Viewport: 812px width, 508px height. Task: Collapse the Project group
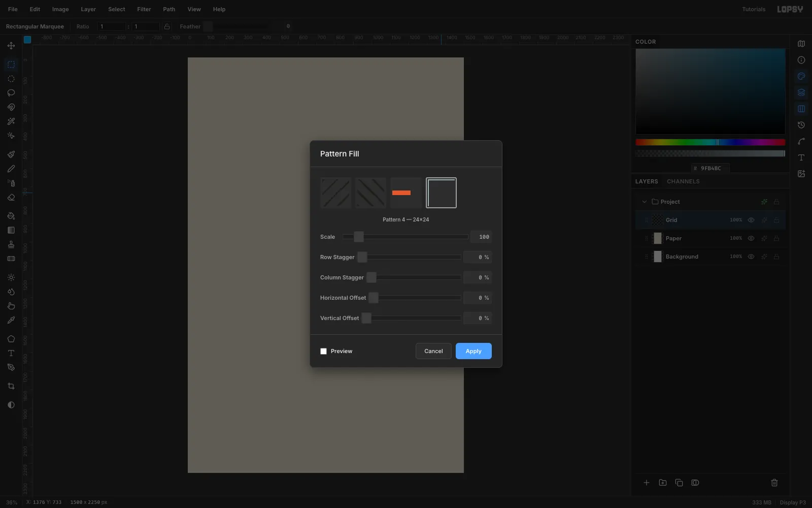pyautogui.click(x=645, y=202)
